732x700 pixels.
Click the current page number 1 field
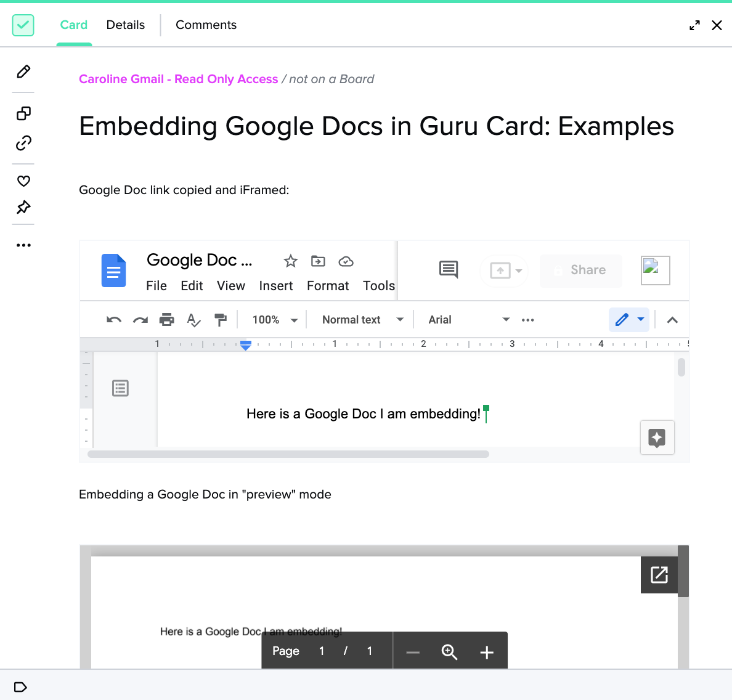click(x=322, y=651)
